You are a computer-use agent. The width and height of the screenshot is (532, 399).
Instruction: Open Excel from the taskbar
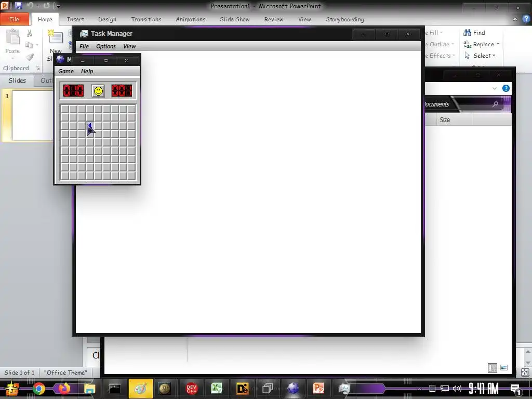click(x=217, y=389)
